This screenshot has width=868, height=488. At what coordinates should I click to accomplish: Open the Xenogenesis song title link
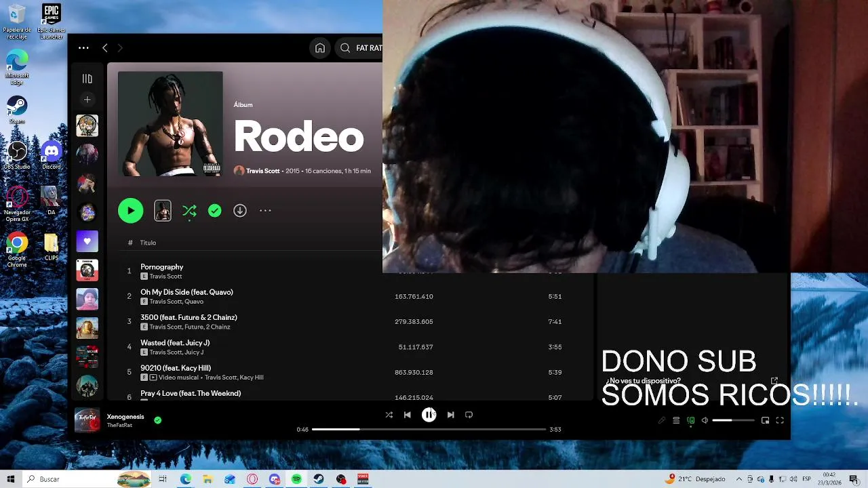125,417
